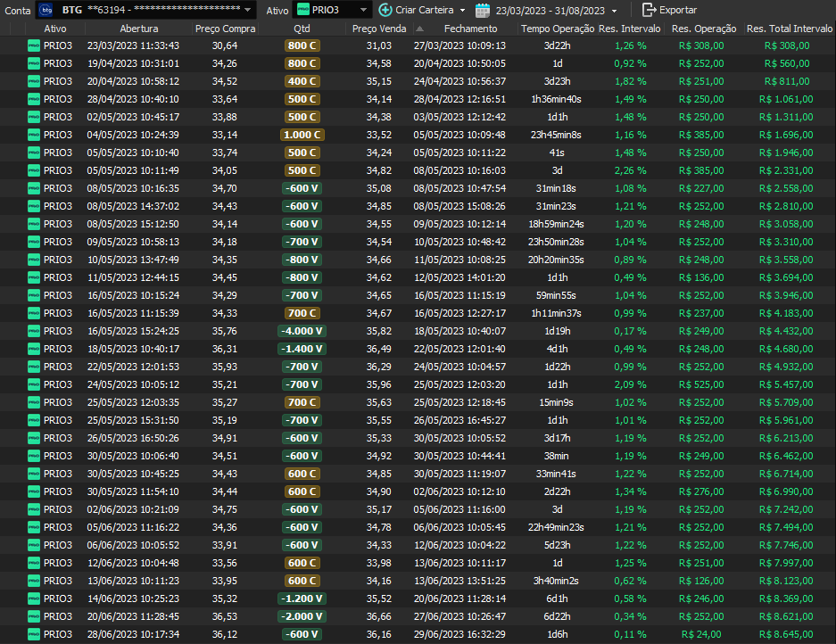Click the Criar Carteira plus icon
This screenshot has width=836, height=644.
[385, 10]
